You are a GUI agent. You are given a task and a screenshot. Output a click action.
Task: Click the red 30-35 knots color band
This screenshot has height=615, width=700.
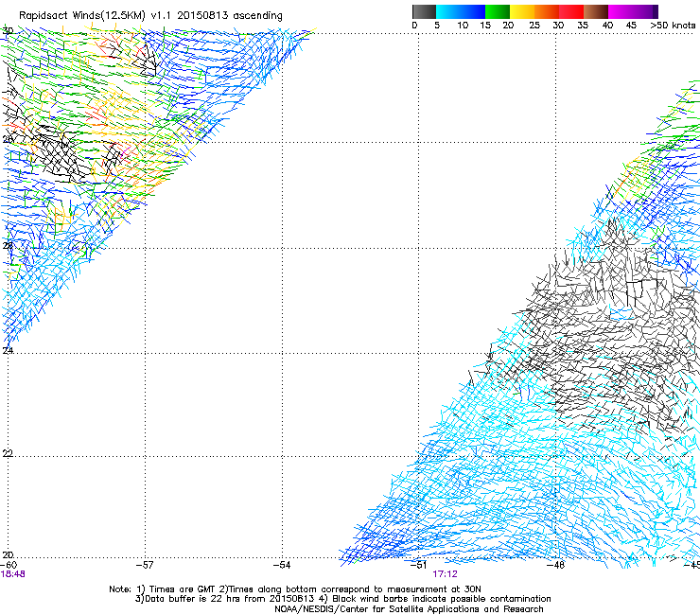[x=571, y=11]
